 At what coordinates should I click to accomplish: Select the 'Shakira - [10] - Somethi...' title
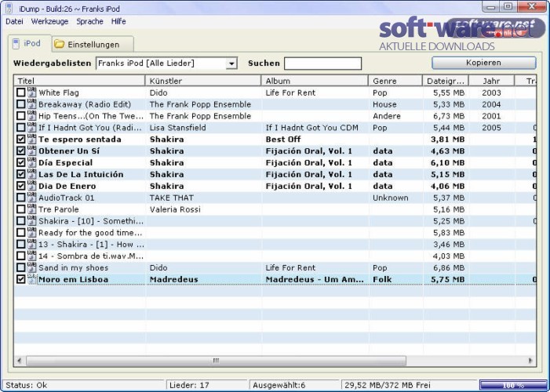(91, 221)
